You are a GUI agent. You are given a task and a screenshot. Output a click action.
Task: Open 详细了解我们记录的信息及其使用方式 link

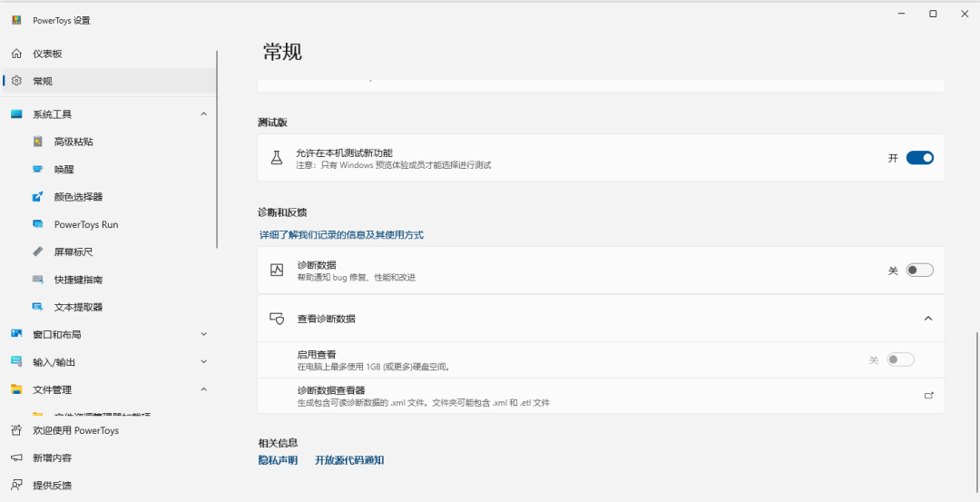coord(341,235)
